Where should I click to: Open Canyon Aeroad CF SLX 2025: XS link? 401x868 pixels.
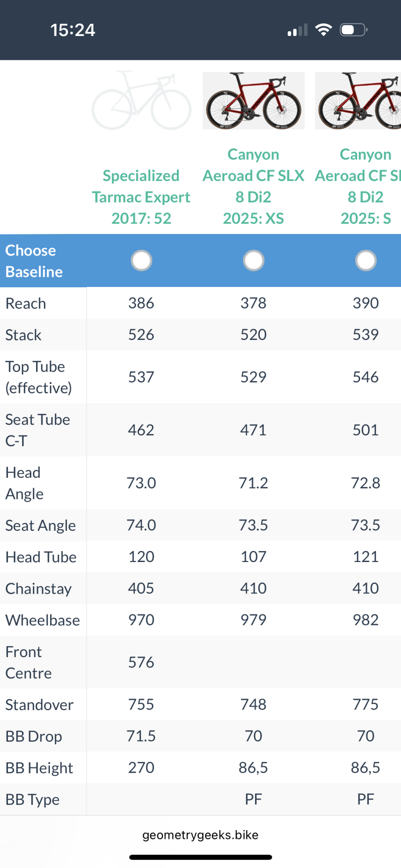(x=254, y=186)
